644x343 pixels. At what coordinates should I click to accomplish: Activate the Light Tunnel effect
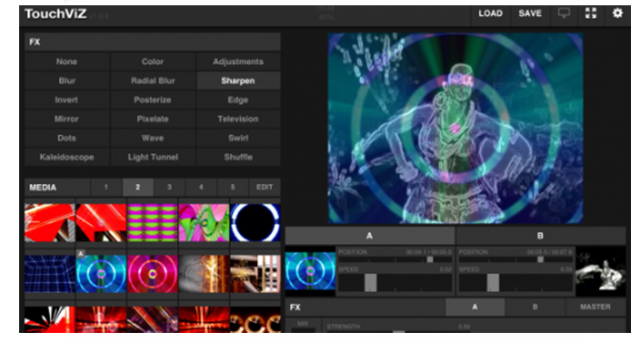click(153, 157)
